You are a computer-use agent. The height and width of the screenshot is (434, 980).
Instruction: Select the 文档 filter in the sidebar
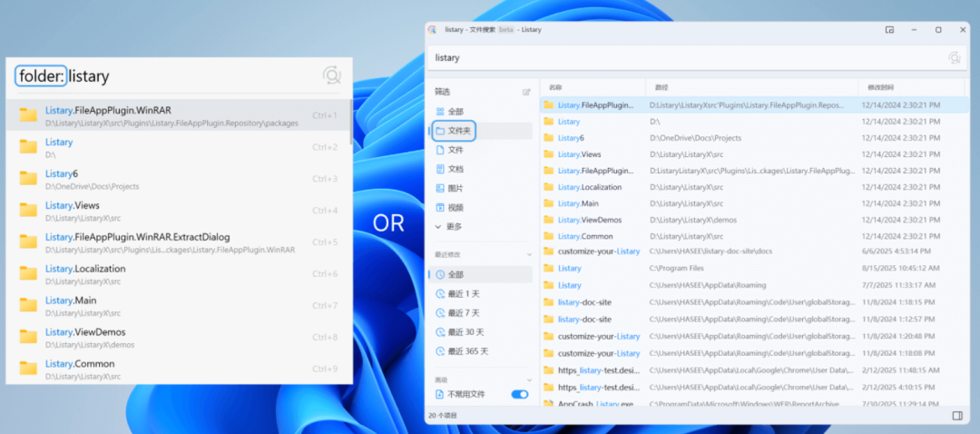[x=481, y=169]
